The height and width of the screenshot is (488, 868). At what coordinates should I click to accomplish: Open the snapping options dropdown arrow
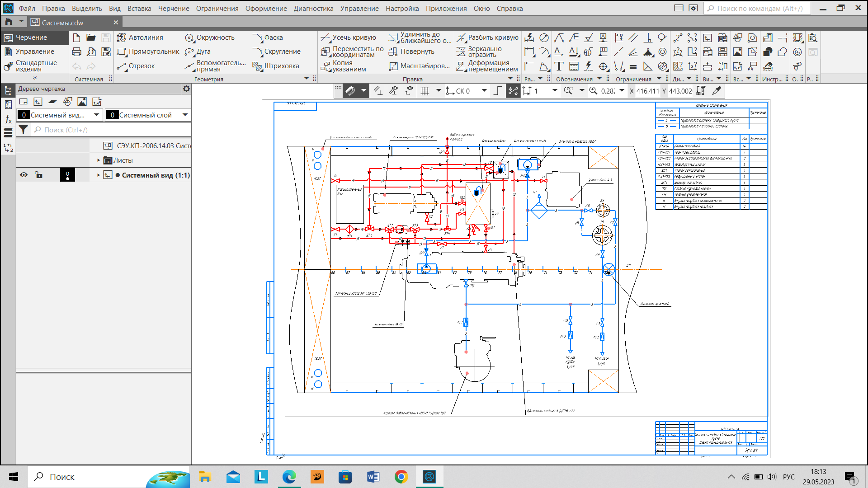coord(363,91)
